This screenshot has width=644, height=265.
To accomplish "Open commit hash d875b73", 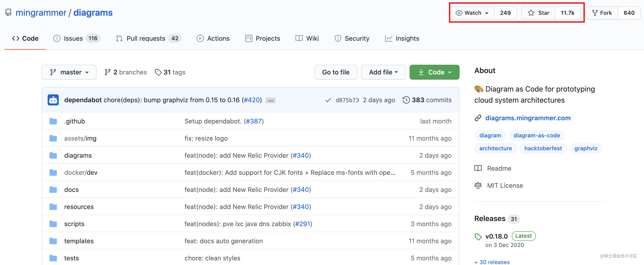I will click(x=347, y=100).
